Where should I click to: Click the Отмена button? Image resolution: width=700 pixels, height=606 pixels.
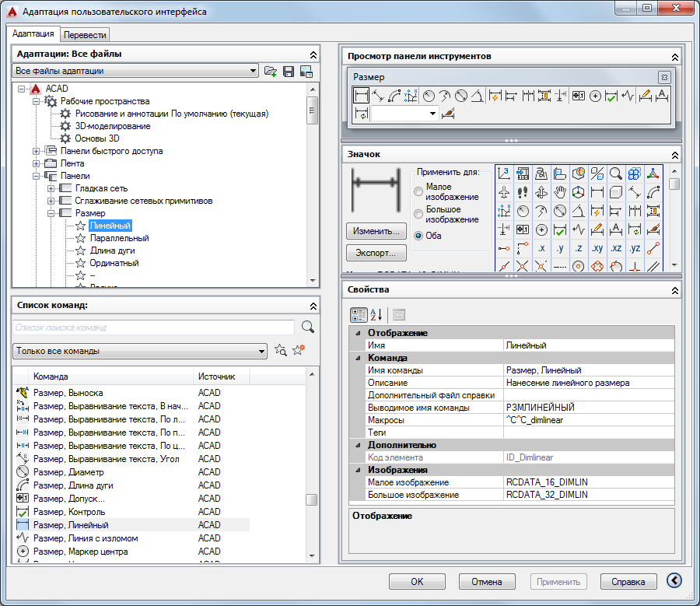487,581
